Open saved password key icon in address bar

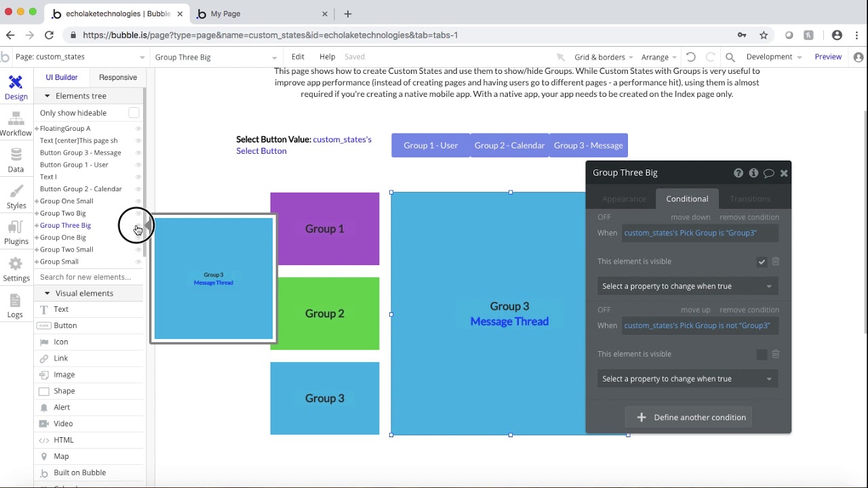coord(742,35)
